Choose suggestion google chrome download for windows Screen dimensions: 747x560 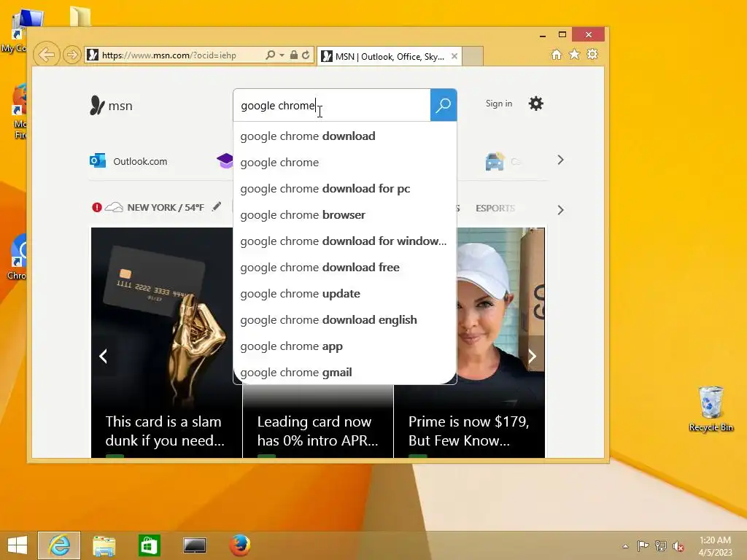(x=344, y=241)
